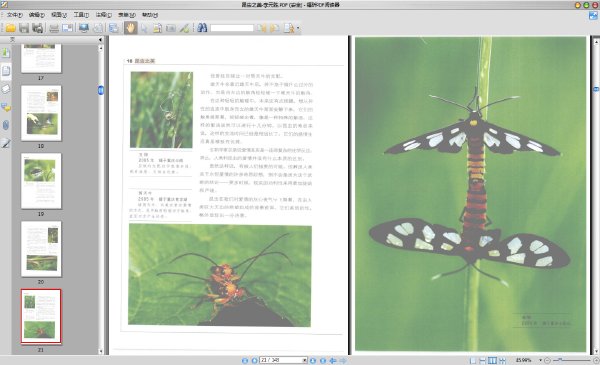Open the View menu
The image size is (600, 365).
[x=59, y=15]
